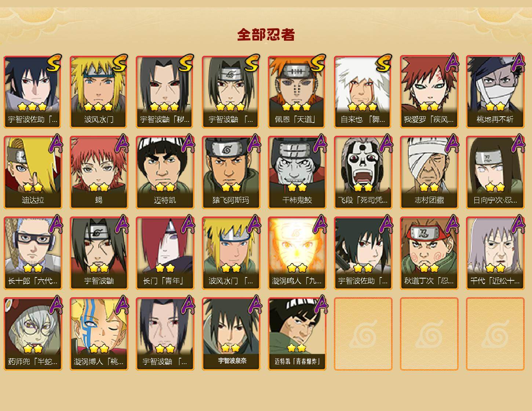Select the 志村团藏 bandaged ninja card
This screenshot has width=532, height=411.
click(429, 172)
